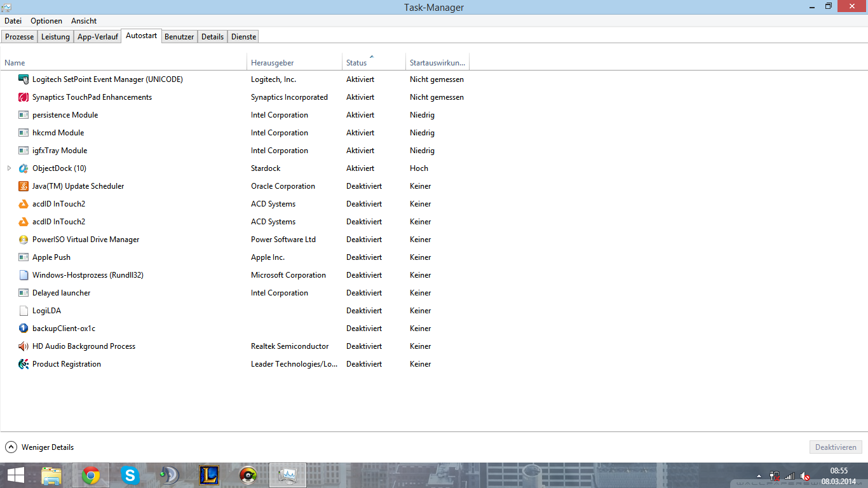
Task: Sort by the Startauswirkung column header
Action: coord(437,63)
